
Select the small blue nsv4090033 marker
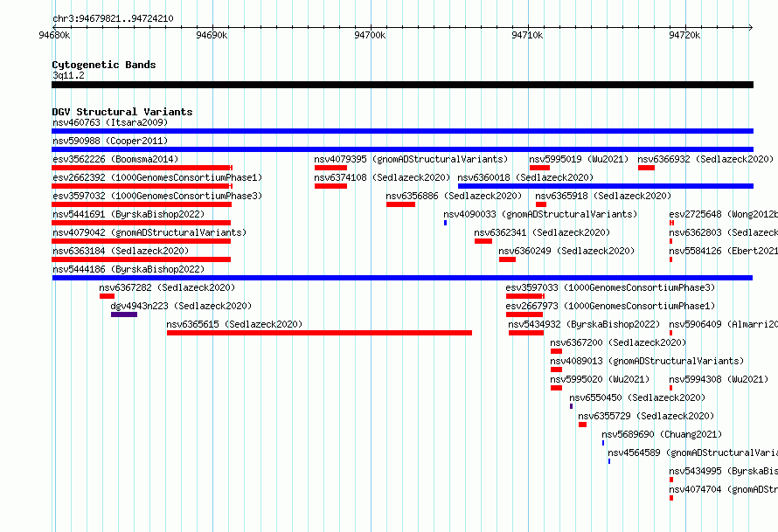pyautogui.click(x=446, y=223)
